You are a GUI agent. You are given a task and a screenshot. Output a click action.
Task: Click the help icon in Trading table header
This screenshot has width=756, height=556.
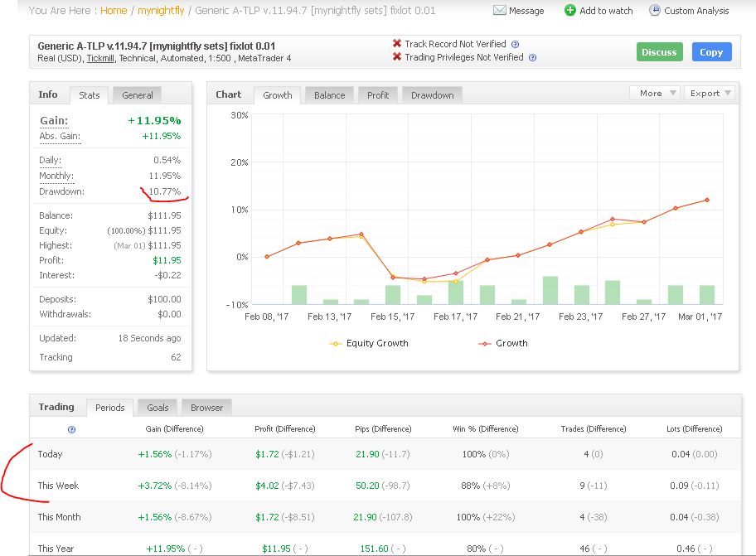(x=71, y=429)
